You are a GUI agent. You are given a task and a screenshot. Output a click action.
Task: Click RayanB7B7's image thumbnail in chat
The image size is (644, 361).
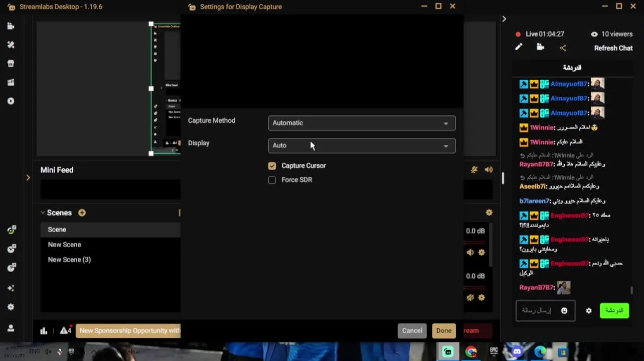(x=564, y=287)
